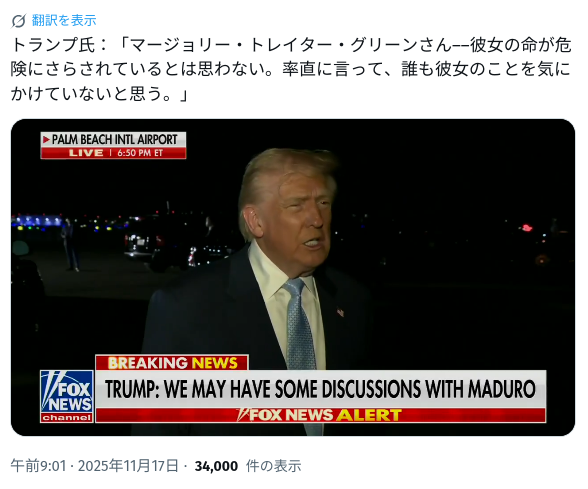
Task: Click the Fox News channel logo
Action: (x=67, y=396)
